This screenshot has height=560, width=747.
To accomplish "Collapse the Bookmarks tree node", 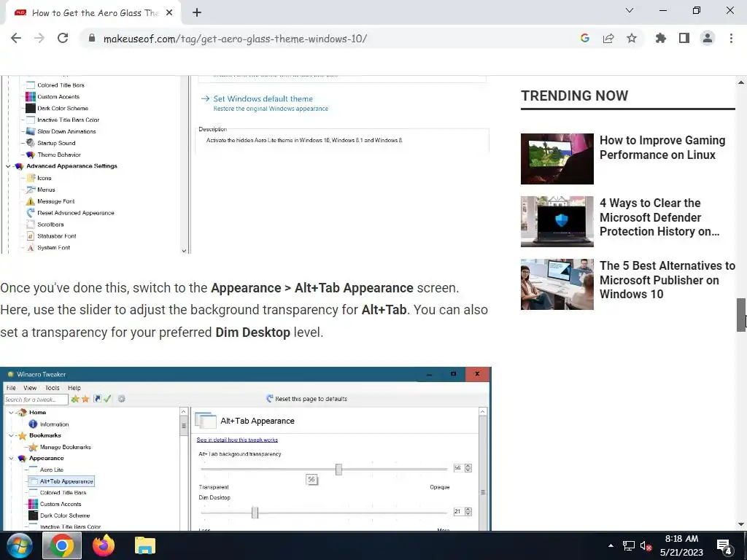I will click(x=11, y=435).
